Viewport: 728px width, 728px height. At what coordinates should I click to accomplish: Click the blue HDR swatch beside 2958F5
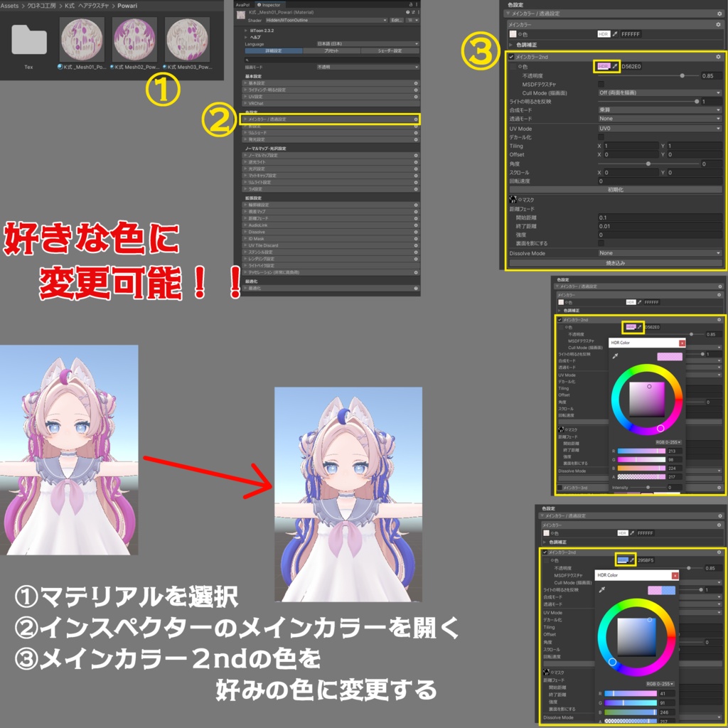pos(623,560)
